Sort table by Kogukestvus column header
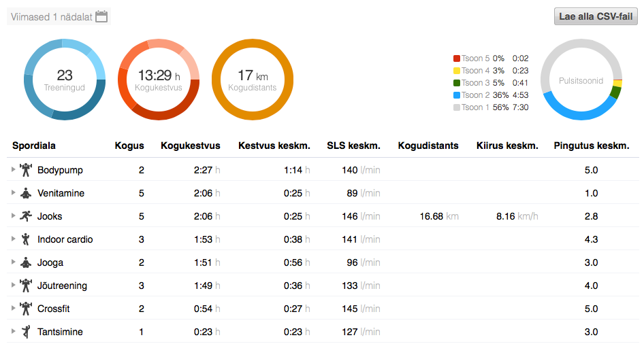The image size is (644, 344). pos(190,145)
